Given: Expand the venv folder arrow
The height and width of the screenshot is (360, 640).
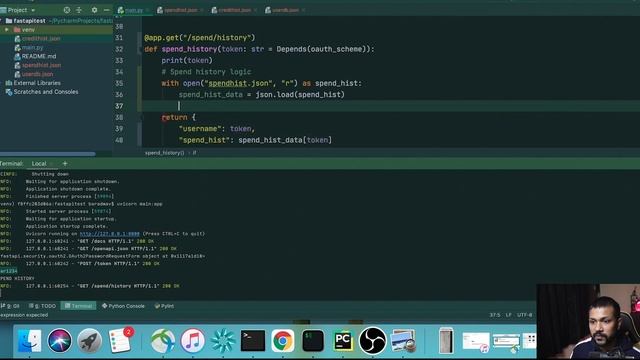Looking at the screenshot, I should coord(7,30).
